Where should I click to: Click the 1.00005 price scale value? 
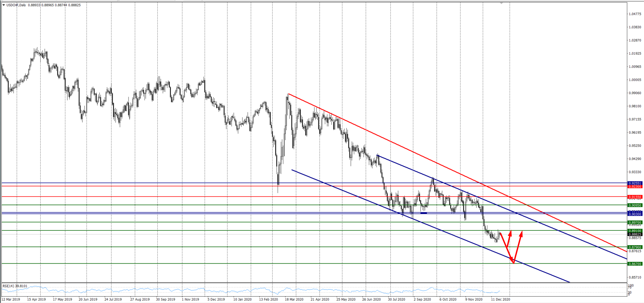pos(635,80)
